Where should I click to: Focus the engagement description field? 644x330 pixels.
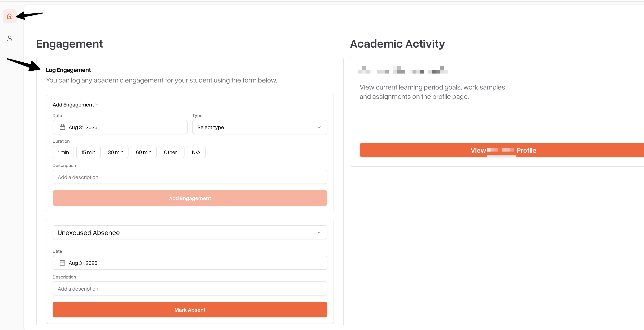(190, 177)
